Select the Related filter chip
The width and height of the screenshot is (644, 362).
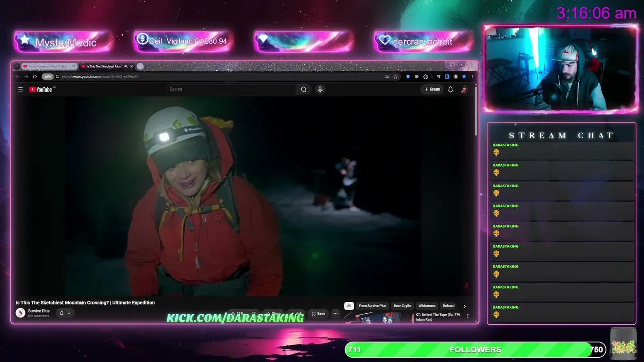coord(448,306)
